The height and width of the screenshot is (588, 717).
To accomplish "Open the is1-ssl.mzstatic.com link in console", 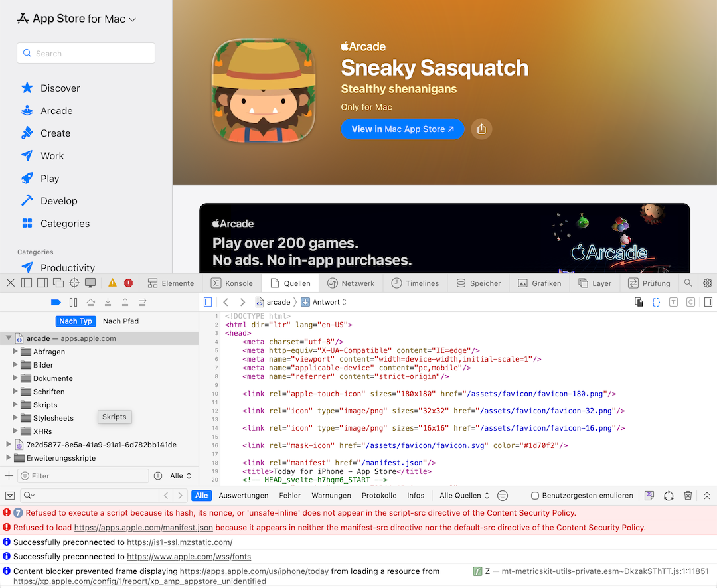I will [179, 542].
